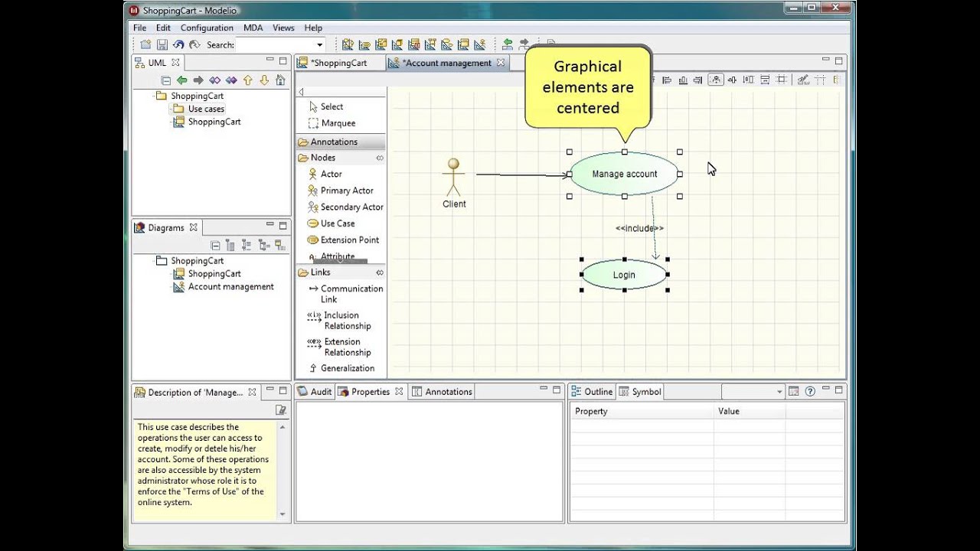980x551 pixels.
Task: Click the edit icon in Description panel
Action: (x=281, y=410)
